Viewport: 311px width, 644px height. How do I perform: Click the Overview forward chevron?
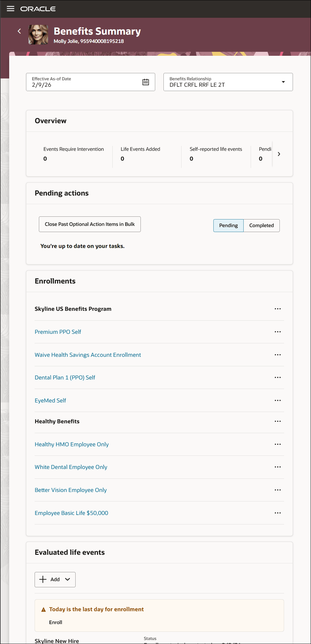click(x=279, y=154)
